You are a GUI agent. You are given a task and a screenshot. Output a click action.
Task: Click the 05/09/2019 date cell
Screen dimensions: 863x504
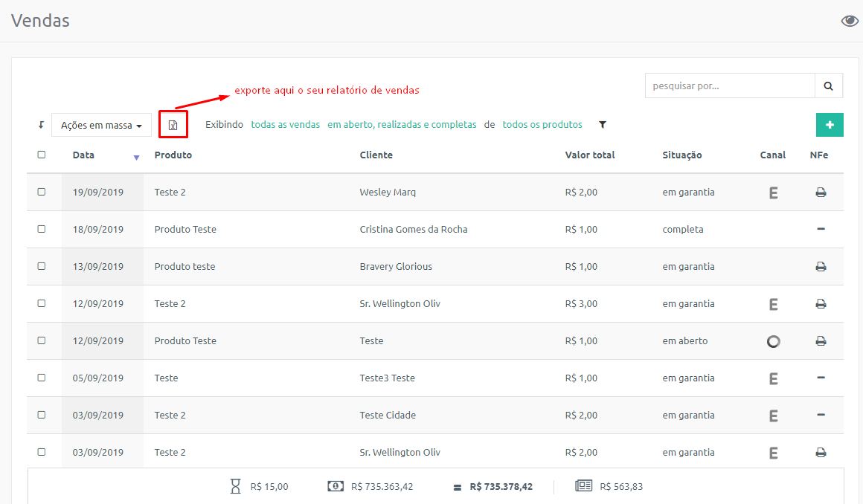[98, 378]
